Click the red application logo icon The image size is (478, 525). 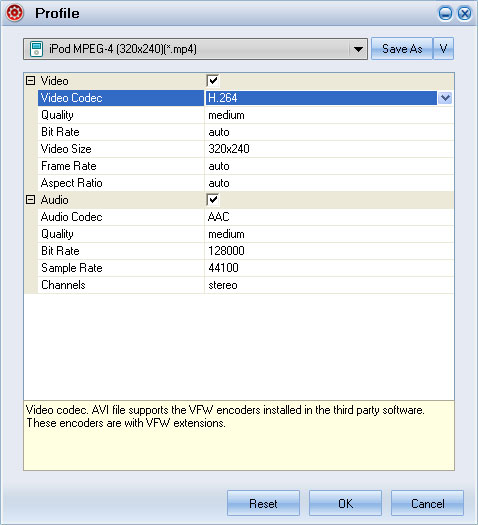(14, 13)
